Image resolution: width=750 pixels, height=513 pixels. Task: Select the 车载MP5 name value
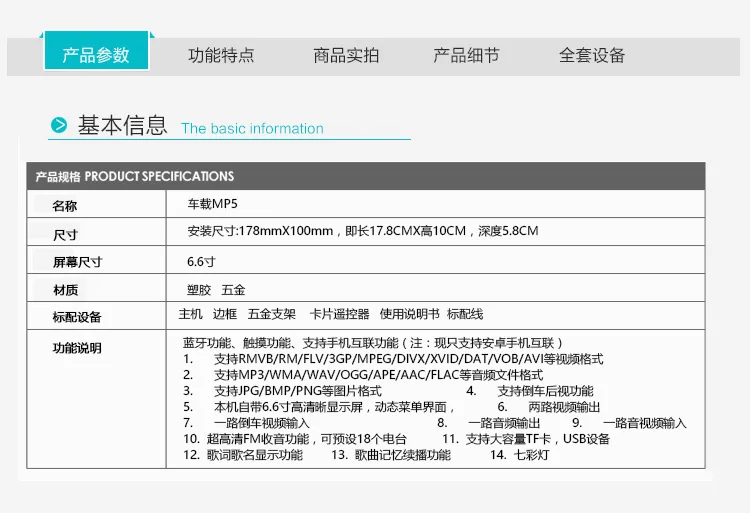(x=212, y=204)
